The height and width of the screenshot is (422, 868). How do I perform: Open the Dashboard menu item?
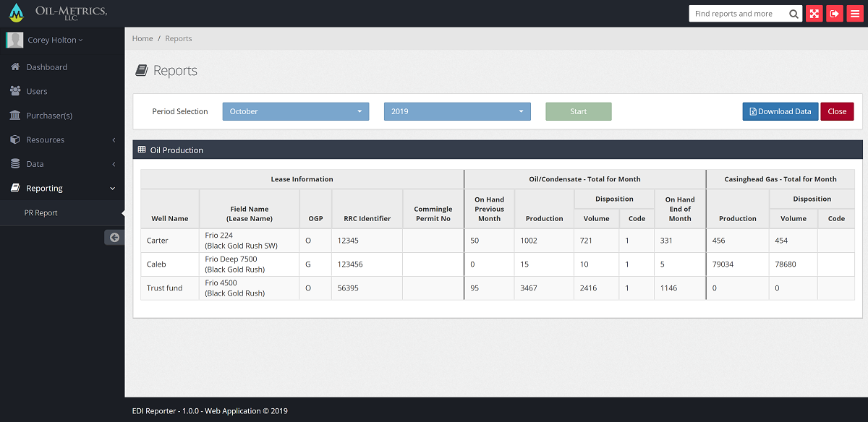click(x=46, y=67)
